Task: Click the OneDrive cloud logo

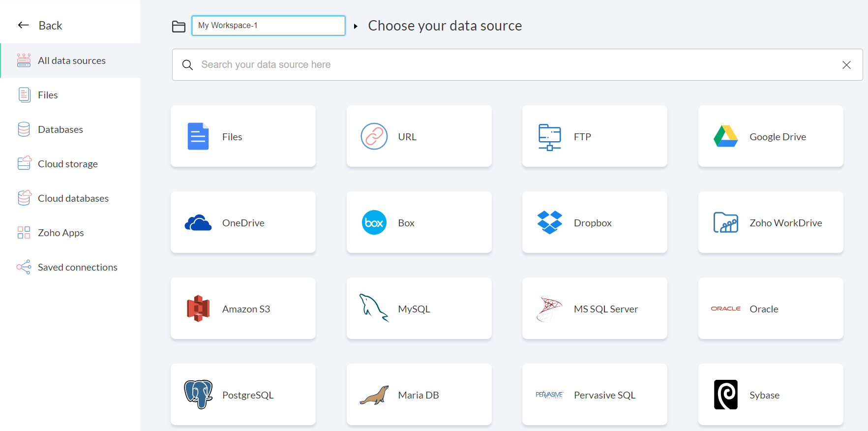Action: click(198, 223)
